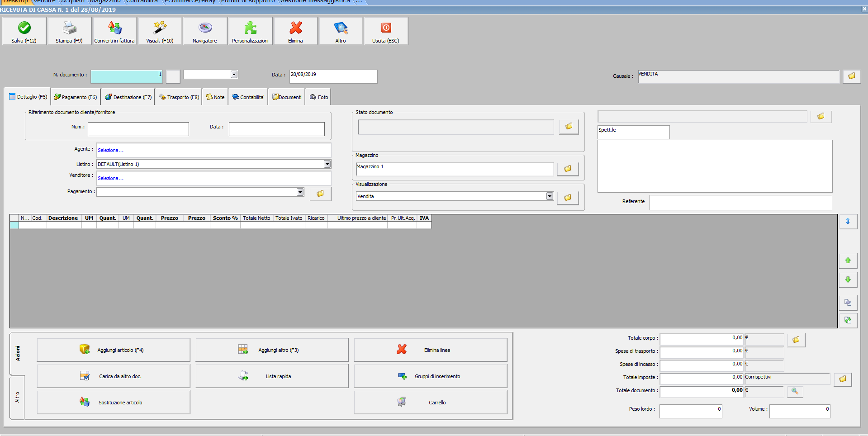Move row up with green arrow

pos(848,261)
